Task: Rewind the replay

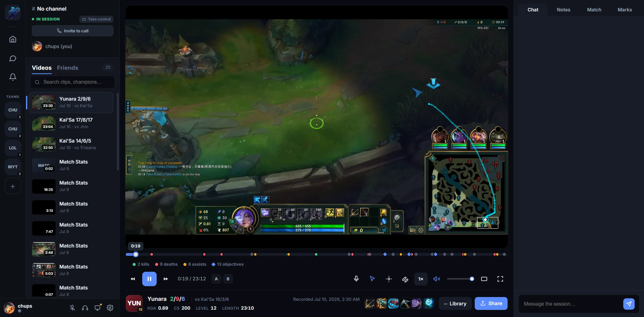Action: (133, 279)
